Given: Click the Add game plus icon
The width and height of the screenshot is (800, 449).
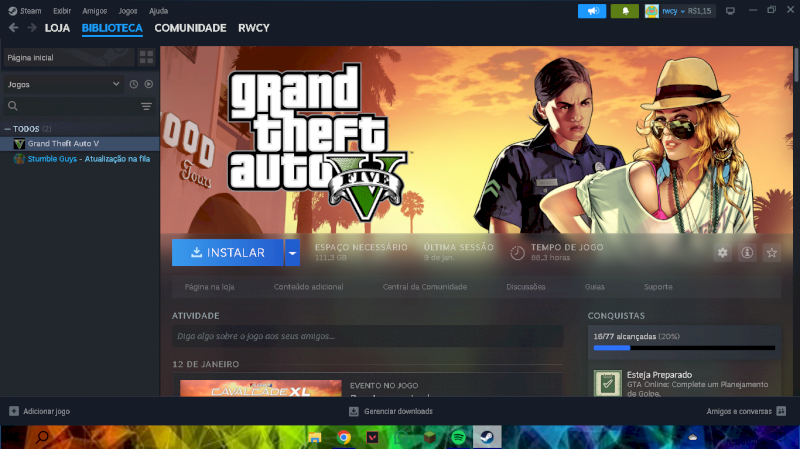Looking at the screenshot, I should [14, 411].
